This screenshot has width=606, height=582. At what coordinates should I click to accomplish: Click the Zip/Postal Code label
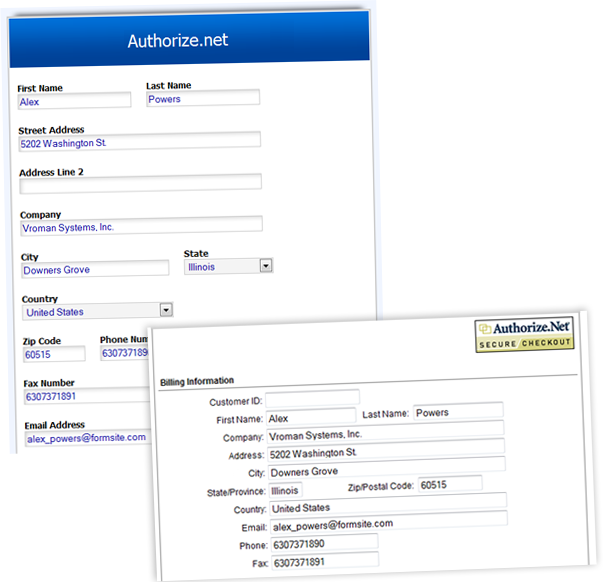[381, 487]
